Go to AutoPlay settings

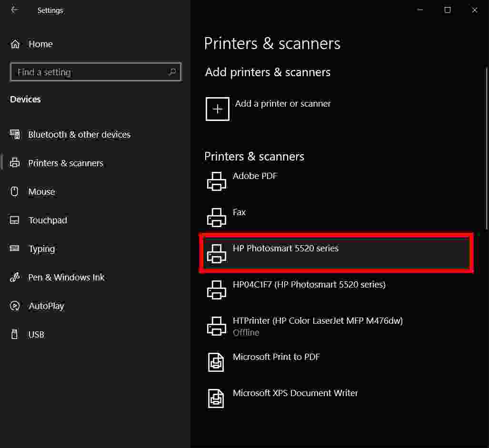point(46,306)
